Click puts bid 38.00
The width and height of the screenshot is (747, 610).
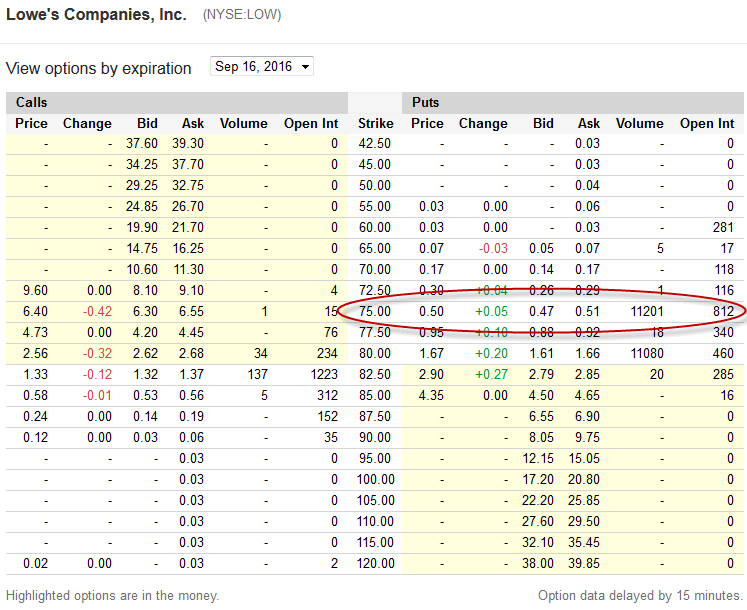(538, 563)
